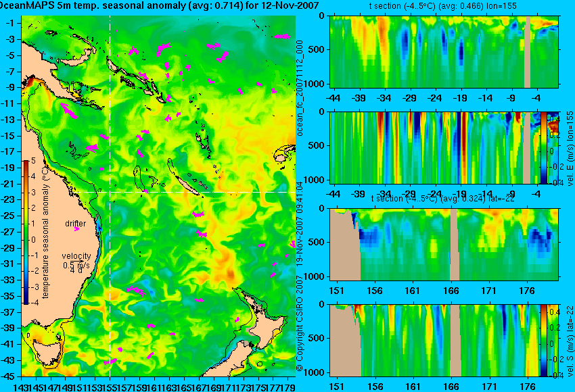Click the vel. S color bar scale
The image size is (575, 392).
tap(543, 341)
